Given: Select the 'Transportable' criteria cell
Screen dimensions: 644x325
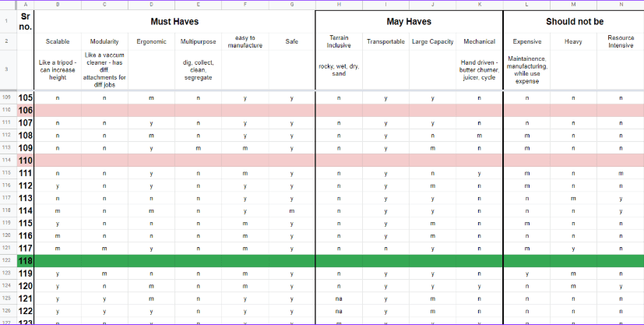Looking at the screenshot, I should pos(385,41).
